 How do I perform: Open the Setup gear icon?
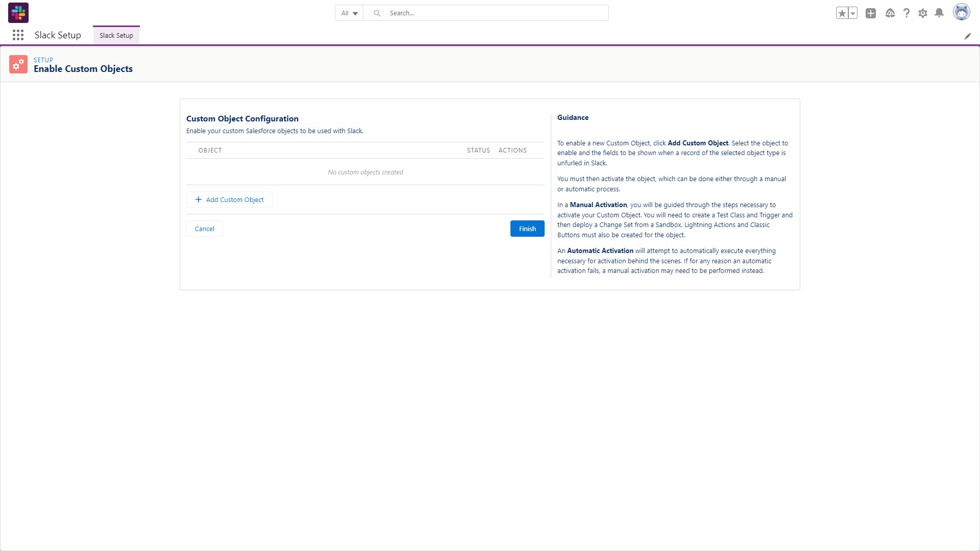923,13
